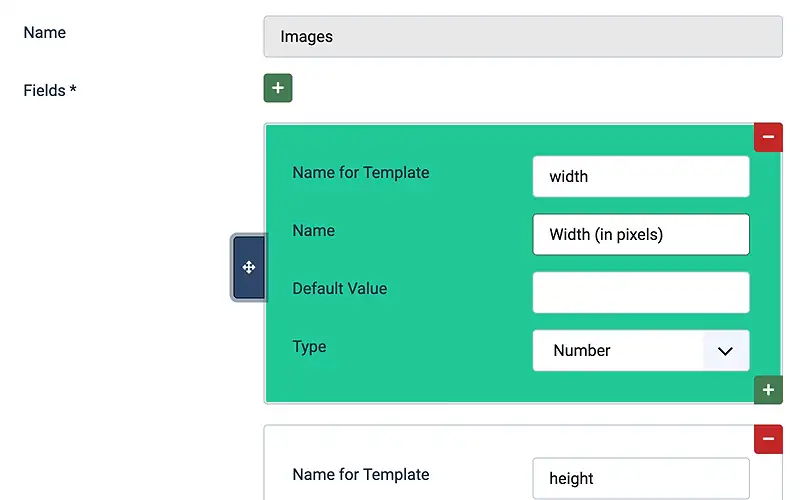Click the Fields * label
This screenshot has height=500, width=800.
(x=49, y=90)
